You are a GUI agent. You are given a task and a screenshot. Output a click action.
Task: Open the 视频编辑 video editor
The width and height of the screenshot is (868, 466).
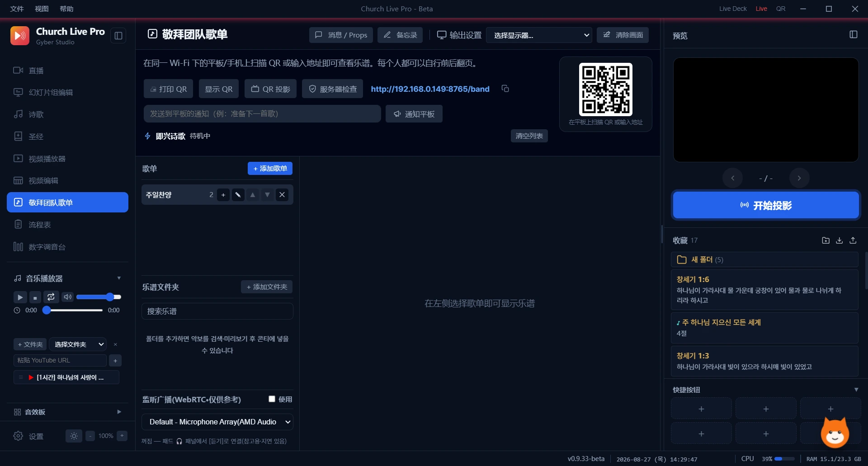coord(67,181)
